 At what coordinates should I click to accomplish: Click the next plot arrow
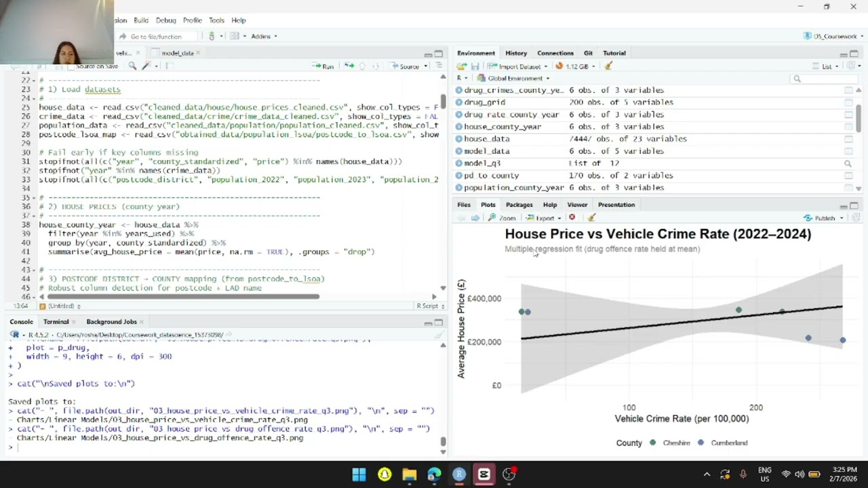(475, 218)
